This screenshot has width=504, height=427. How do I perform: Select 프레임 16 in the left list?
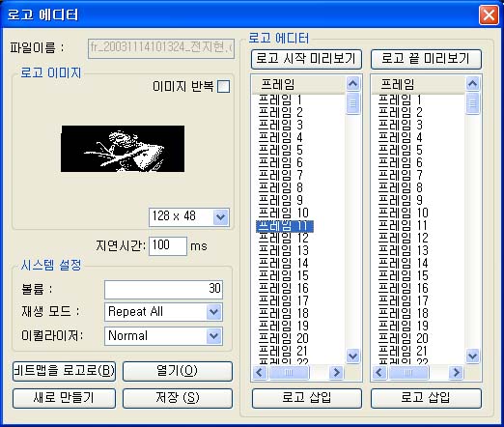coord(284,288)
